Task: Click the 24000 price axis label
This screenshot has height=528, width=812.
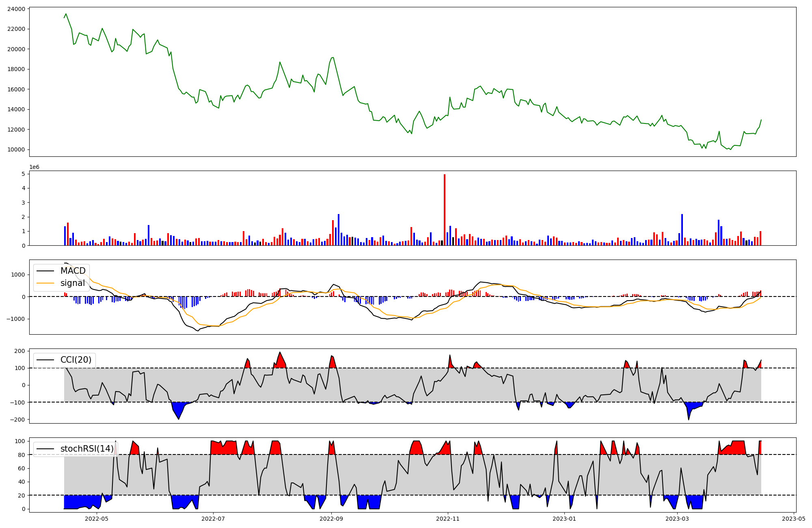Action: [16, 9]
